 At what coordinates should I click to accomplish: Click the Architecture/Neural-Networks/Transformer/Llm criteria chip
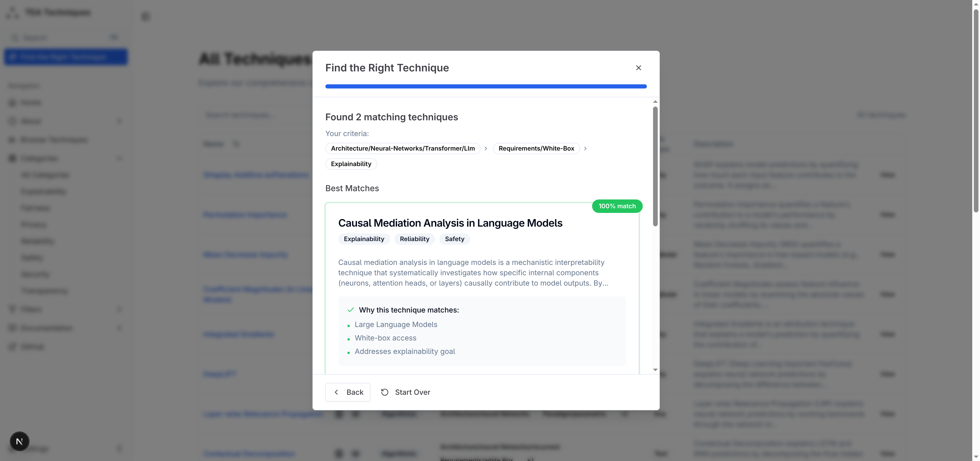coord(402,148)
